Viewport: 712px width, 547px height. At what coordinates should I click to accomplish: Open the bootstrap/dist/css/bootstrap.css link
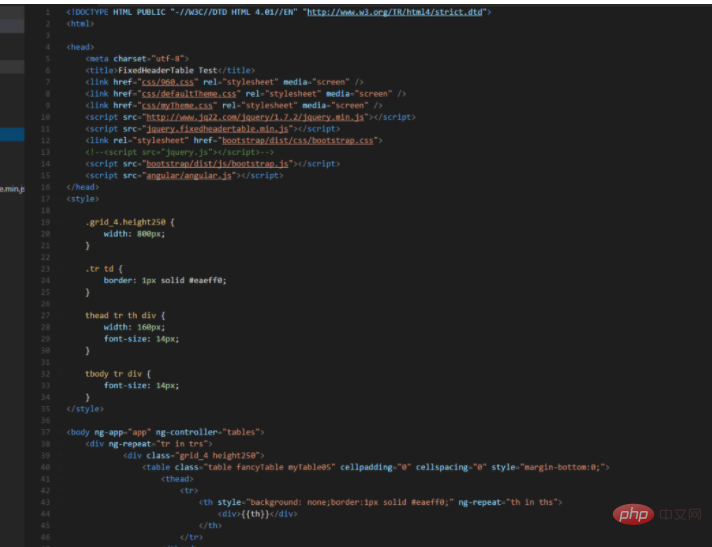click(298, 140)
